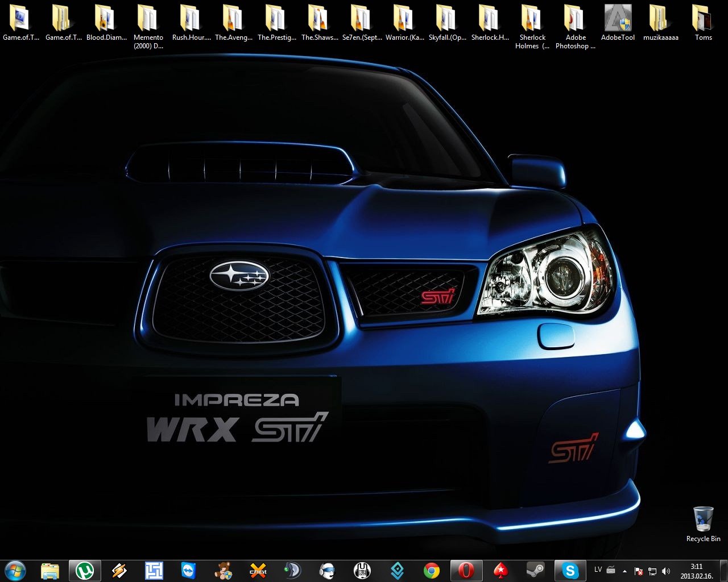Open the teal diamond taskbar icon
The width and height of the screenshot is (728, 582).
click(396, 571)
